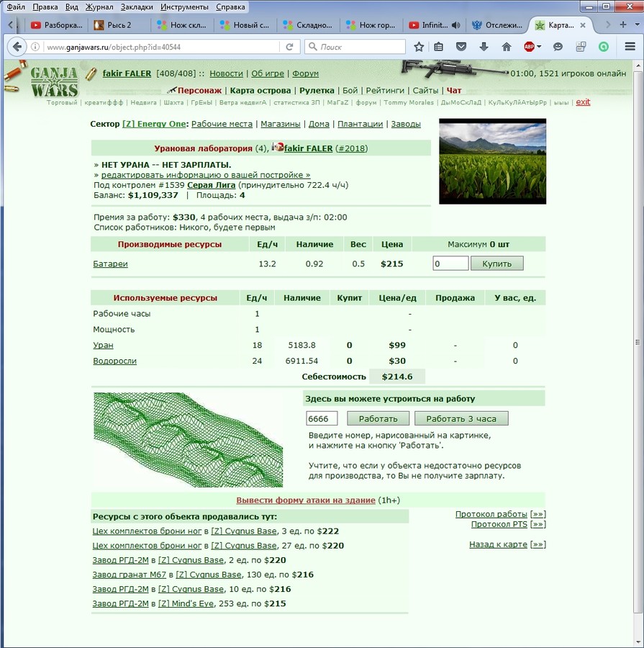Save page to Pocket icon

tap(461, 47)
